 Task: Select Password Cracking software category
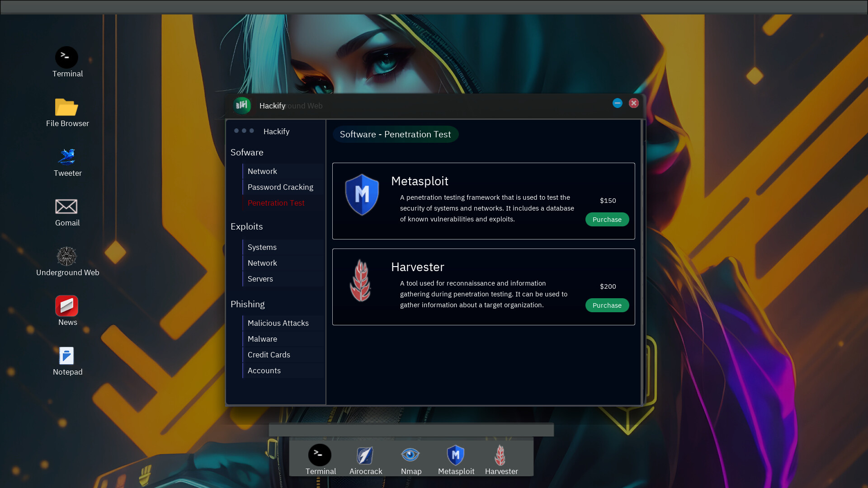280,187
